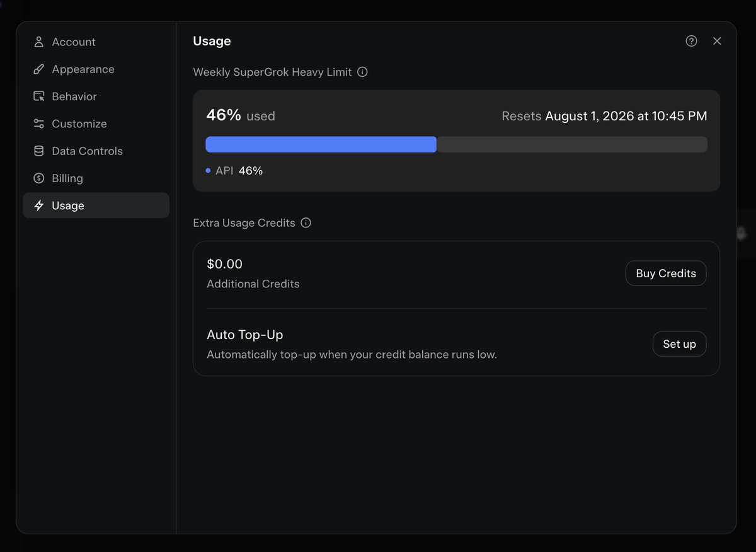The width and height of the screenshot is (756, 552).
Task: Click the Buy Credits button
Action: pyautogui.click(x=666, y=273)
